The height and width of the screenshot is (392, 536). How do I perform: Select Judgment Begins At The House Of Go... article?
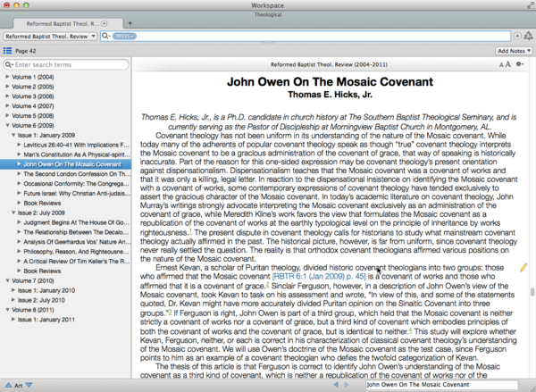coord(76,222)
